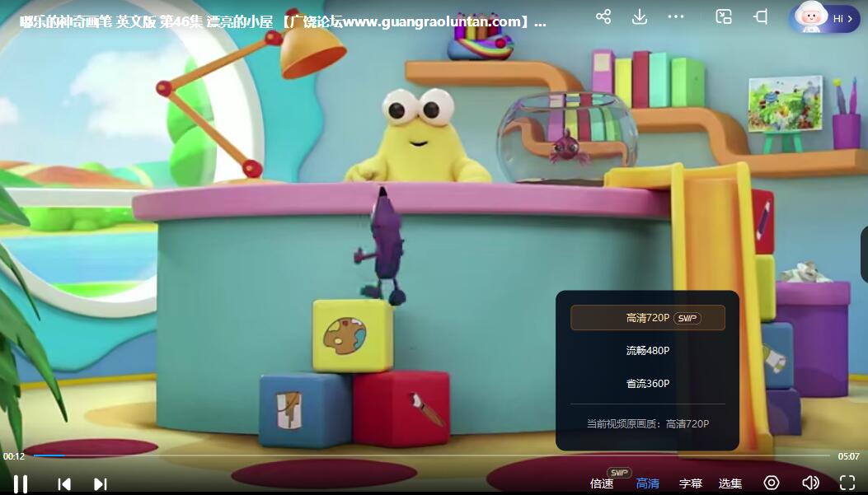The width and height of the screenshot is (868, 495).
Task: Open the three-dots more options menu
Action: [x=676, y=16]
